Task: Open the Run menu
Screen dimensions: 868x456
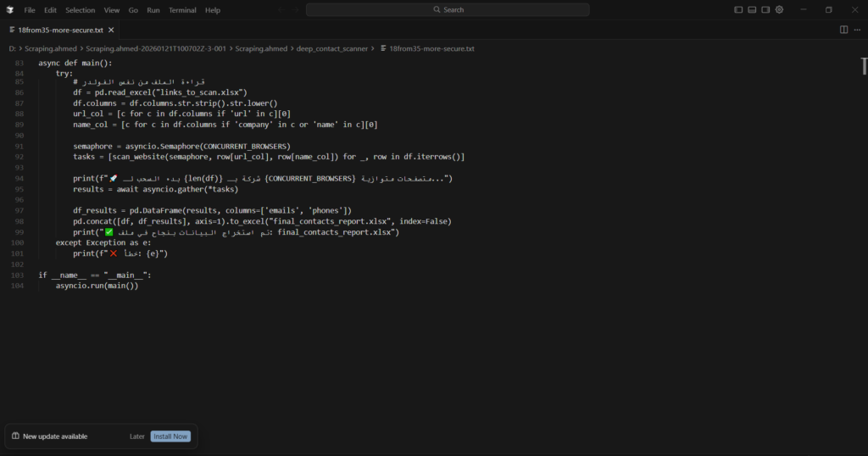Action: point(153,10)
